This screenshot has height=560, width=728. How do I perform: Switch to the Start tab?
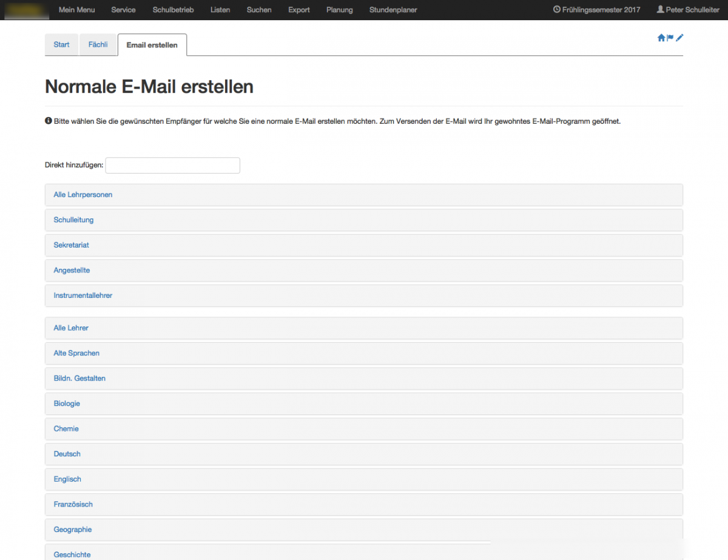coord(61,45)
